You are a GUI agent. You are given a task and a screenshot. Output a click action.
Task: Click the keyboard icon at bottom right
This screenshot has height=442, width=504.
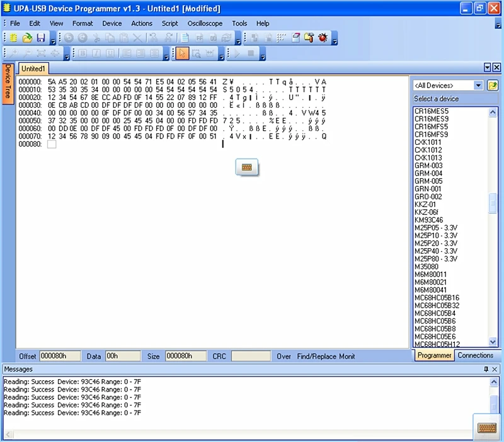487,428
